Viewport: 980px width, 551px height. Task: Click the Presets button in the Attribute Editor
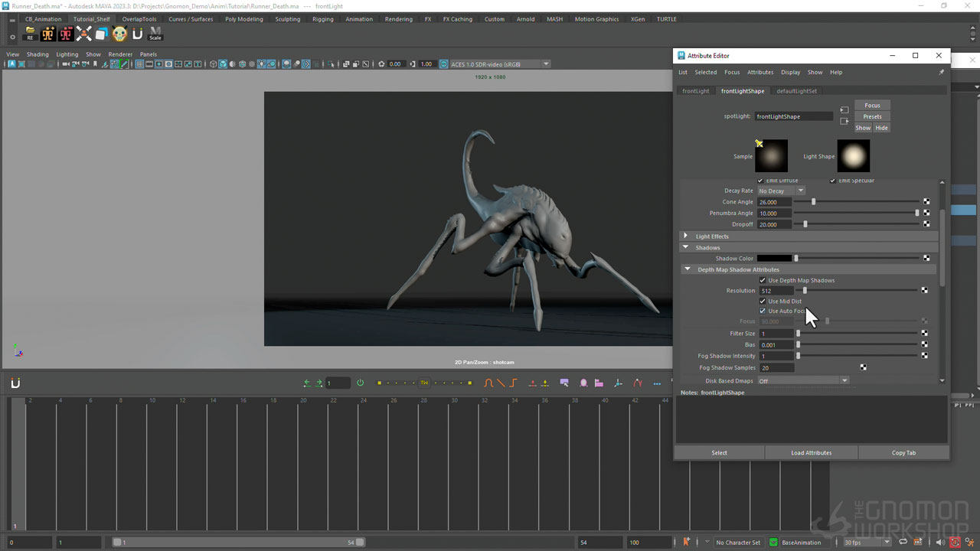(x=872, y=116)
